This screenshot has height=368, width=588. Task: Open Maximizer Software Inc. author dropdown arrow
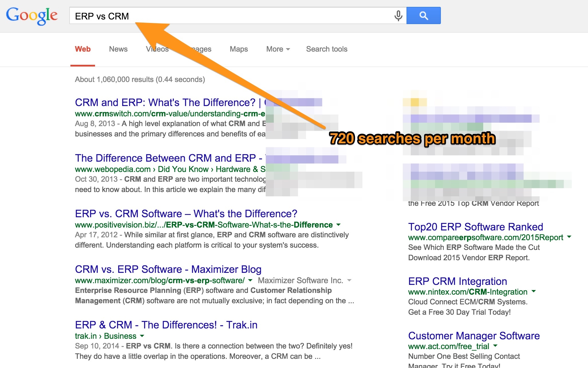pyautogui.click(x=349, y=281)
